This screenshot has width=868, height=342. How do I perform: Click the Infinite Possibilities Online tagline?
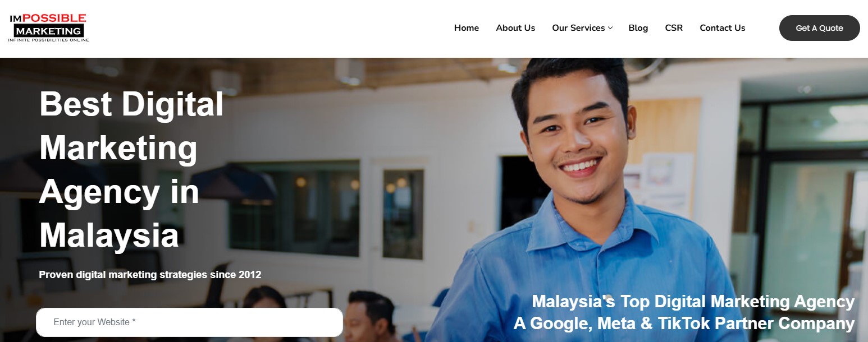point(48,40)
